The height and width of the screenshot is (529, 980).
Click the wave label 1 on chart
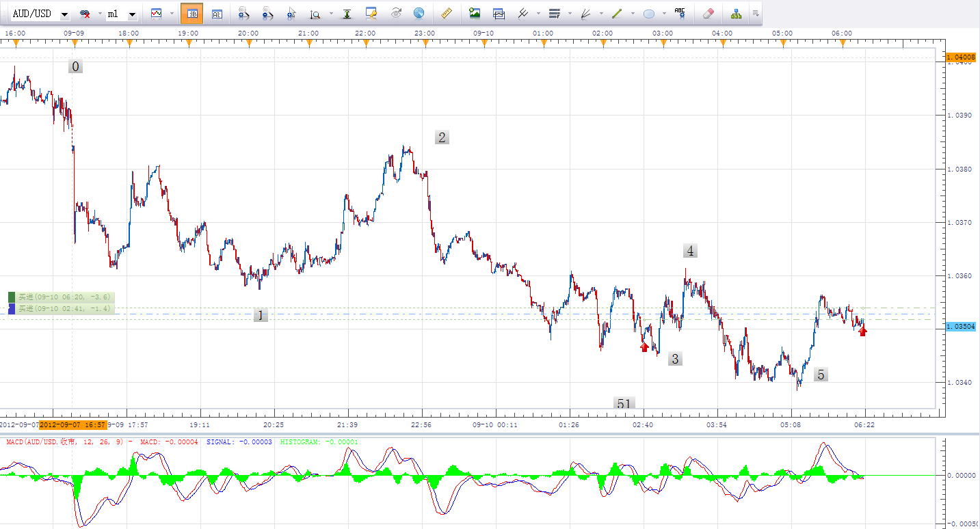click(261, 315)
